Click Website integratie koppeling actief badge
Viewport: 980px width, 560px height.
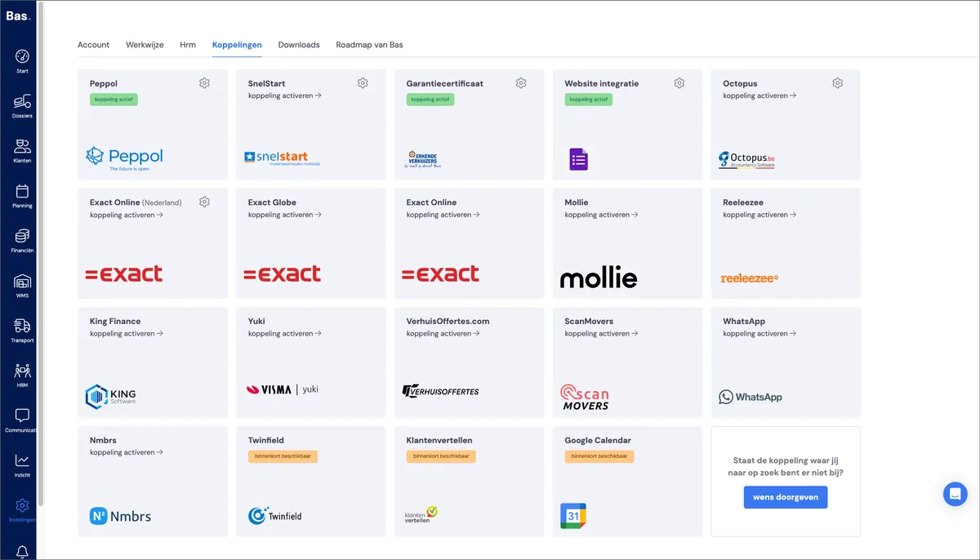589,100
